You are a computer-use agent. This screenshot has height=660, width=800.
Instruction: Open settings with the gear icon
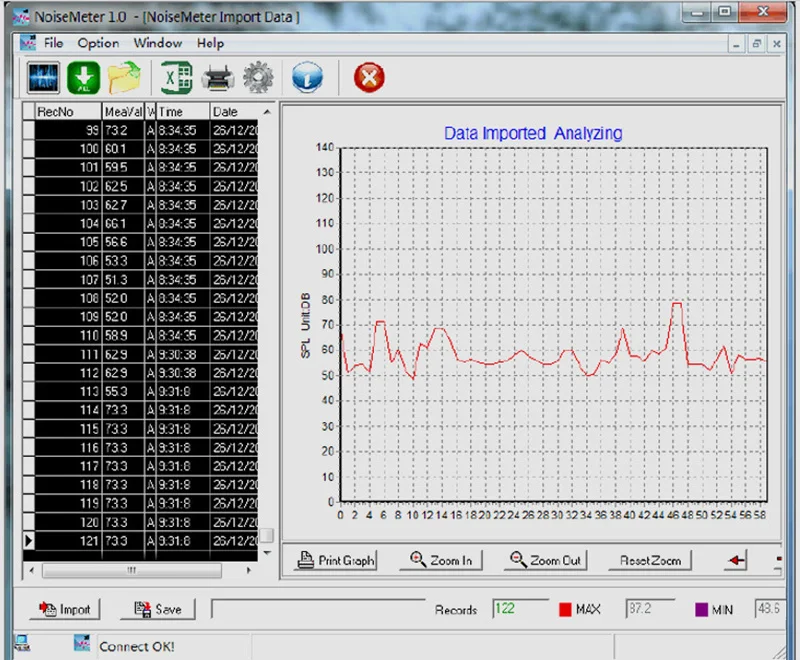tap(258, 77)
